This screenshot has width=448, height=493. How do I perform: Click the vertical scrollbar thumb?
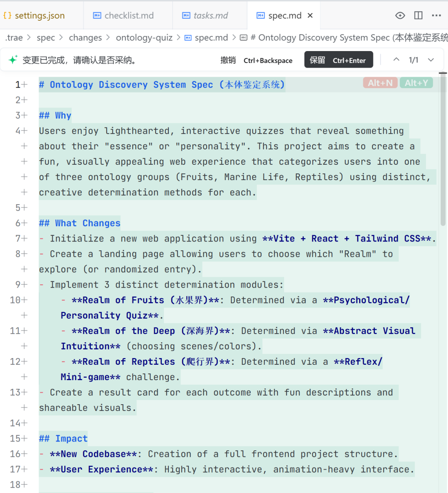443,149
